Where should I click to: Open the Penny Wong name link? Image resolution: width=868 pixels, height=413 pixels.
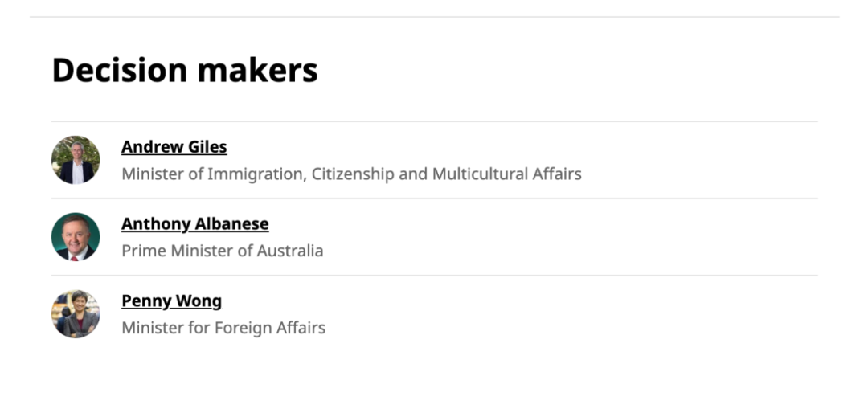(x=171, y=301)
